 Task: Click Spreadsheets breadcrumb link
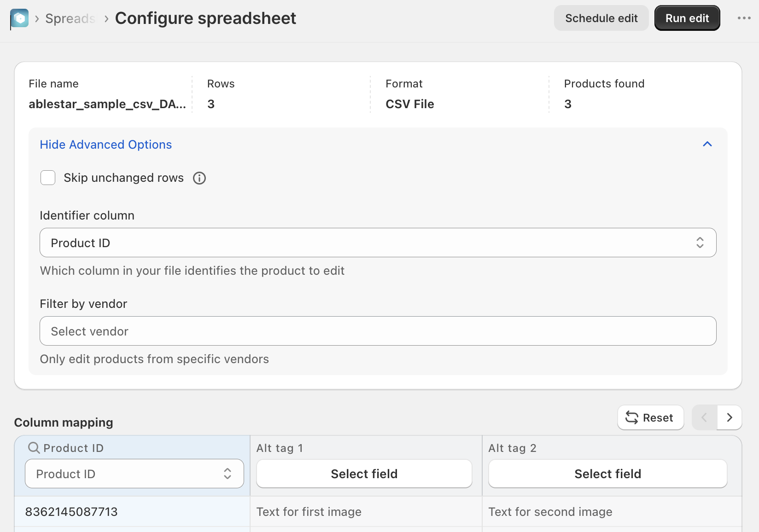point(70,18)
